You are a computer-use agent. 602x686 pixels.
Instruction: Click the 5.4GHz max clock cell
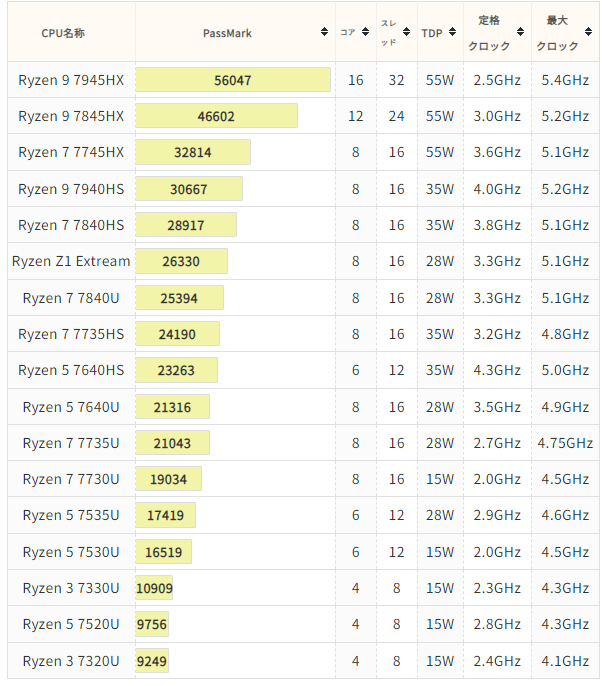tap(564, 80)
